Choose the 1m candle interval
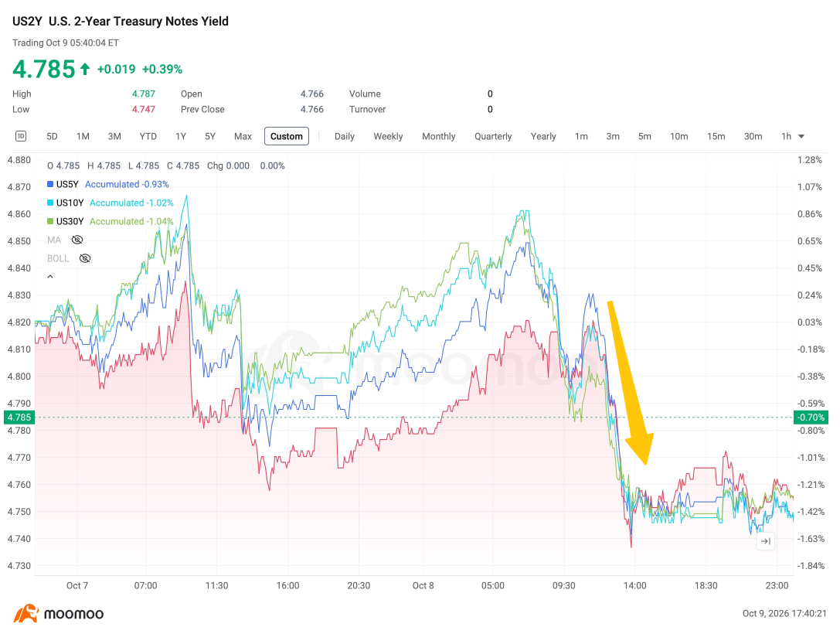The width and height of the screenshot is (840, 634). tap(581, 136)
